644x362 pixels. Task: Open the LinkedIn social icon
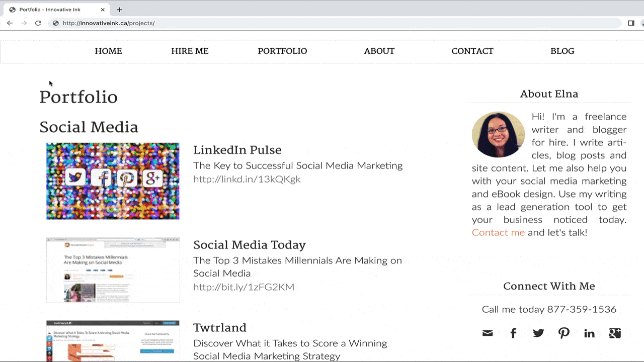pyautogui.click(x=589, y=333)
